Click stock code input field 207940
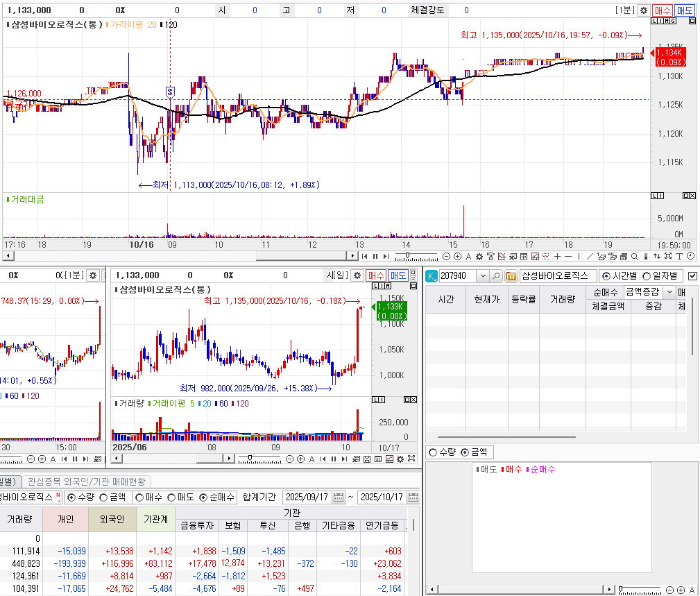 pyautogui.click(x=458, y=276)
